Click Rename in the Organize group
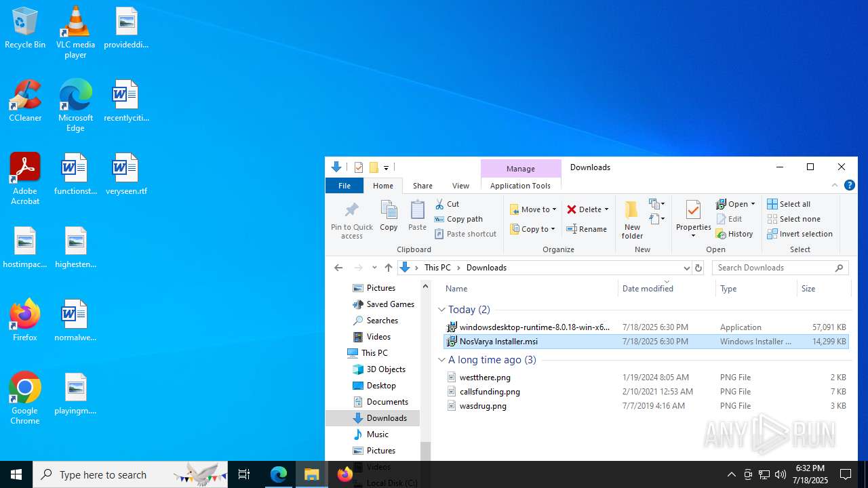The width and height of the screenshot is (868, 488). (587, 229)
